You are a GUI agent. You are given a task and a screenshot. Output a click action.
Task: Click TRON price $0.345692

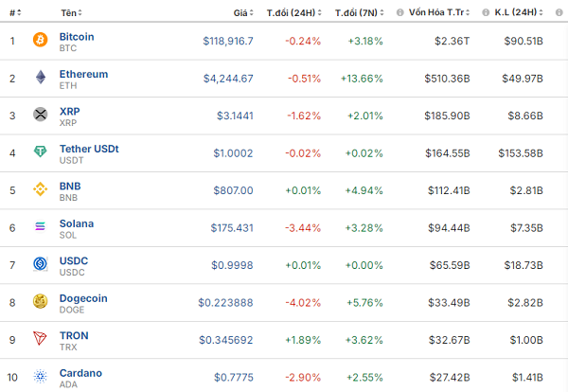[226, 340]
